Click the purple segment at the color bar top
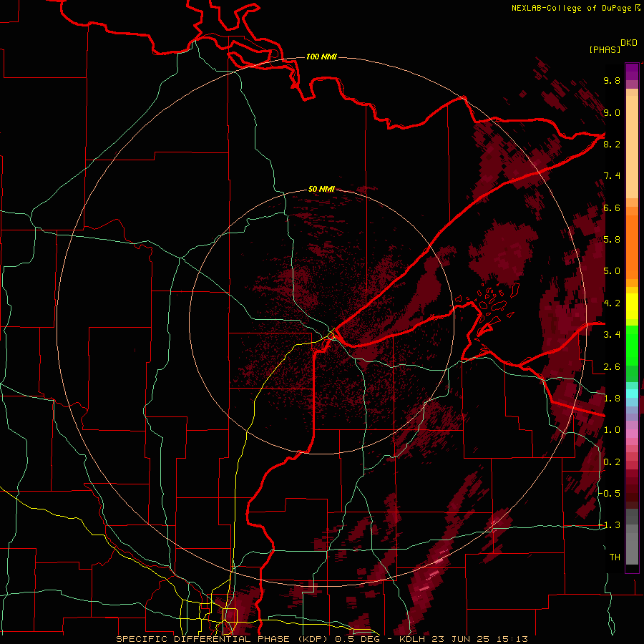Screen dimensions: 644x644 [x=632, y=72]
